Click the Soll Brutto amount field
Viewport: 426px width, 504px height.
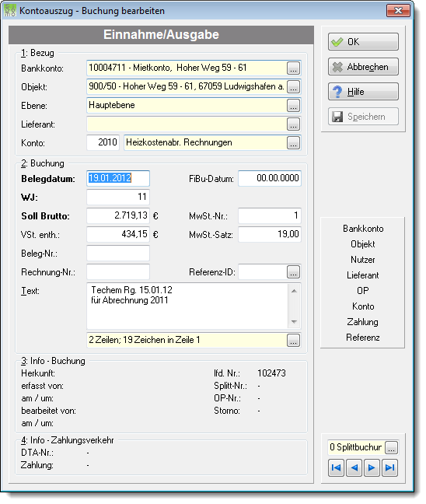point(118,215)
